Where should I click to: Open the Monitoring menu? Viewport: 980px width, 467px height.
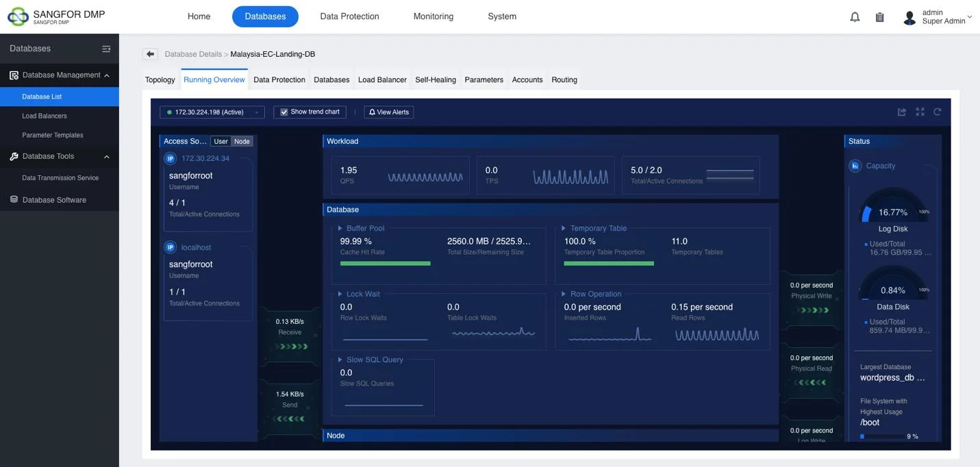[x=434, y=16]
